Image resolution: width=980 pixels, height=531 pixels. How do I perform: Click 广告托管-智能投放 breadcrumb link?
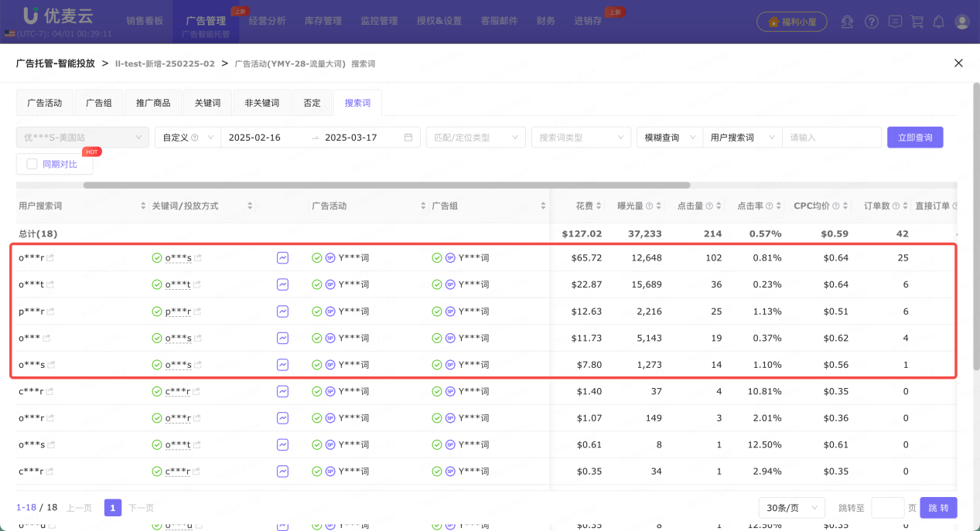[x=55, y=63]
